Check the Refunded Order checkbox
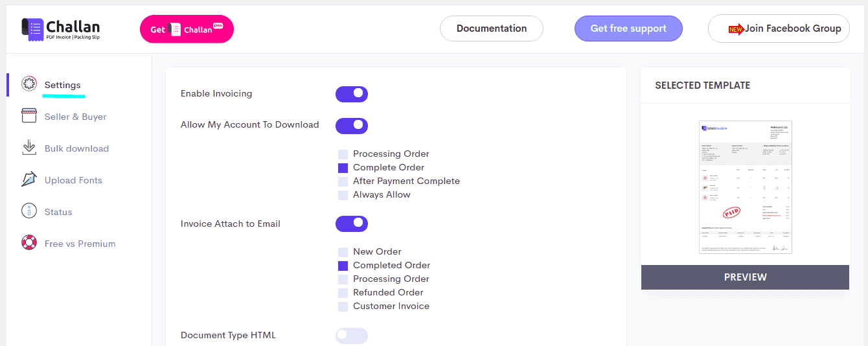The width and height of the screenshot is (868, 346). coord(343,293)
